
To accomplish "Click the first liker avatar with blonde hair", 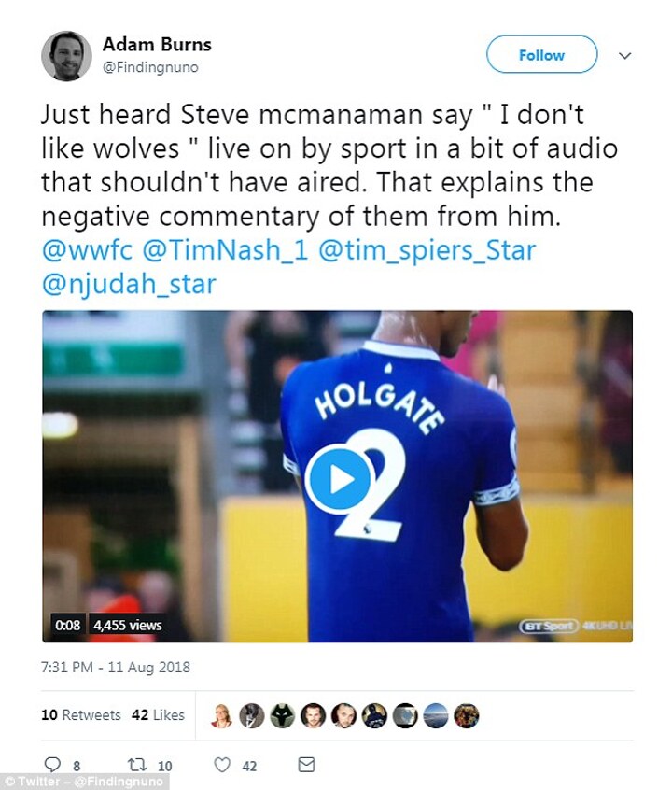I will pyautogui.click(x=222, y=715).
